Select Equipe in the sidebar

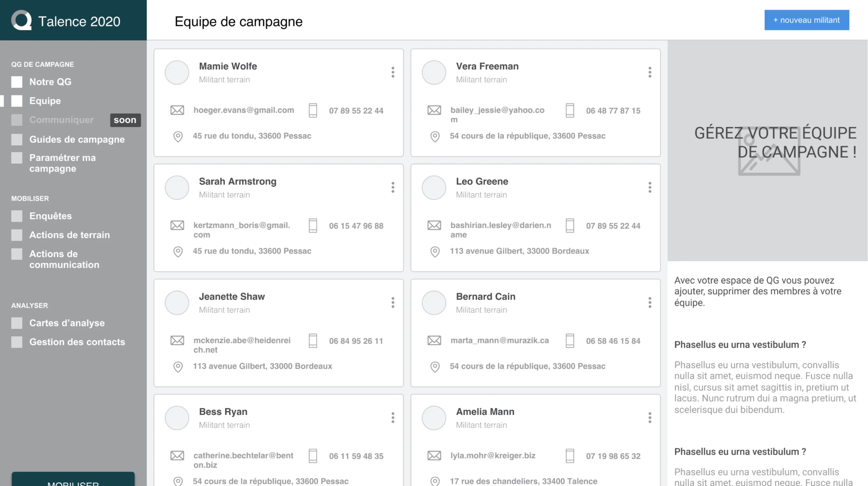(x=45, y=101)
